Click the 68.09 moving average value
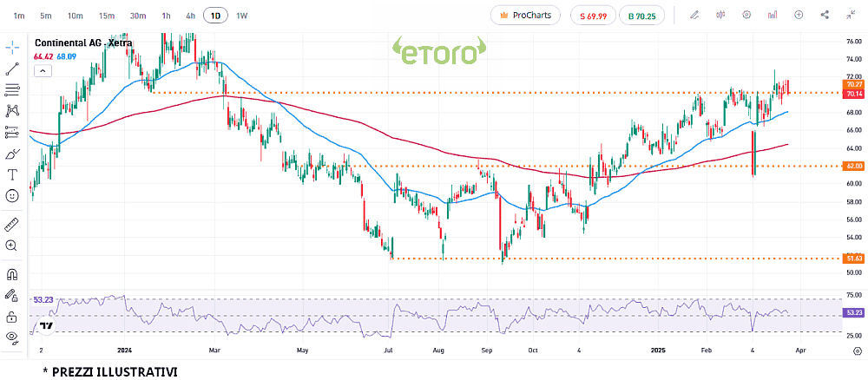The width and height of the screenshot is (868, 380). coord(67,56)
